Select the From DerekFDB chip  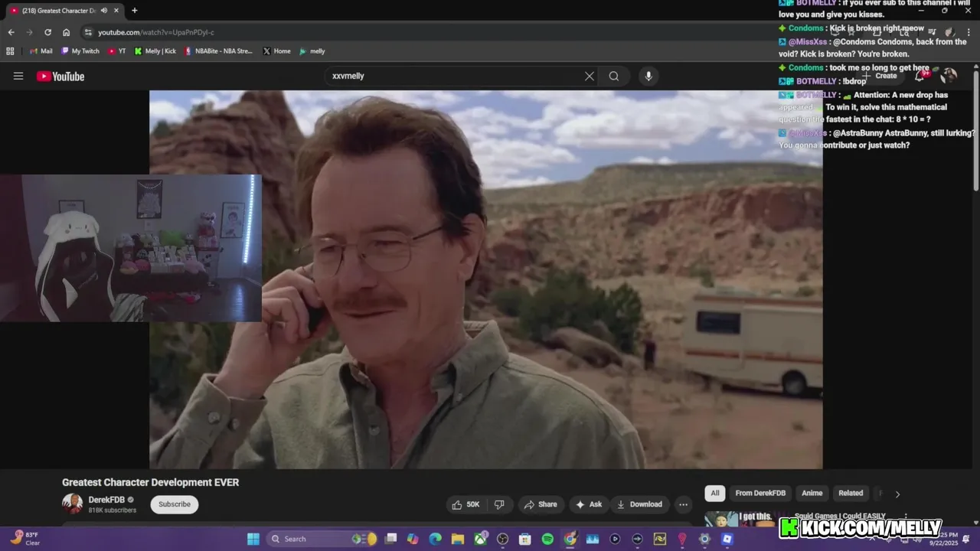coord(760,494)
